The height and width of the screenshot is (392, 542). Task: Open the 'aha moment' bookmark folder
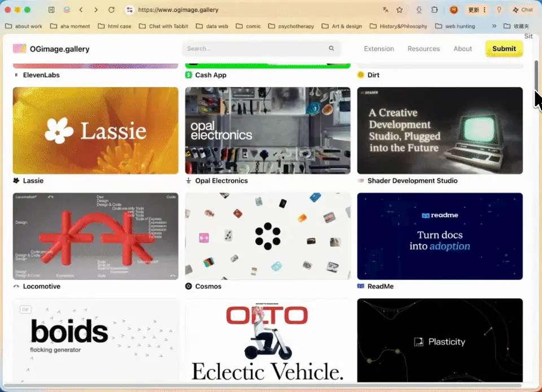[70, 26]
